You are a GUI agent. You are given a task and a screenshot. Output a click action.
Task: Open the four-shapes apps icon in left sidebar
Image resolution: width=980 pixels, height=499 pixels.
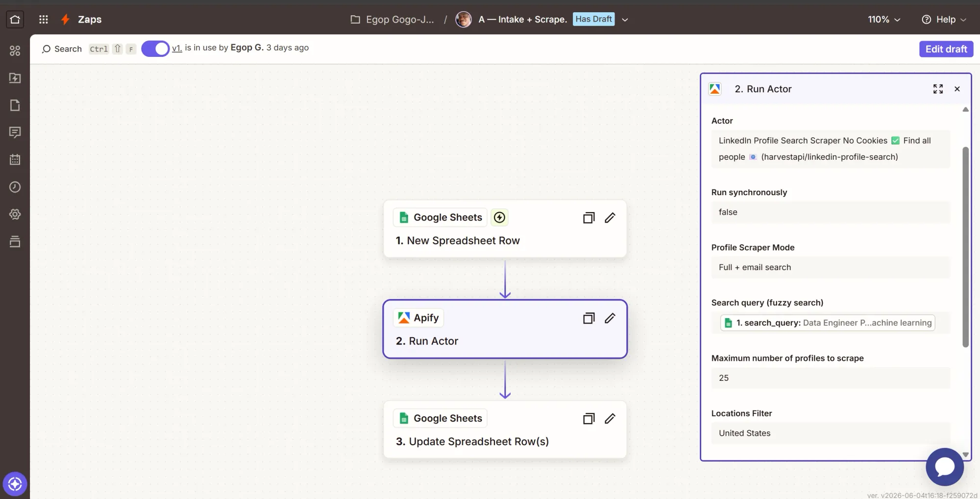pyautogui.click(x=15, y=50)
